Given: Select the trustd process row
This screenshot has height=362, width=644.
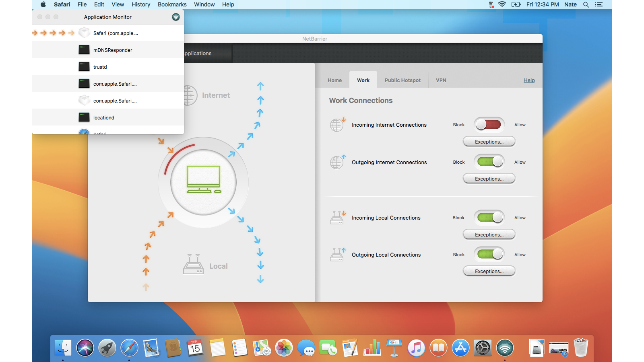Looking at the screenshot, I should point(108,67).
